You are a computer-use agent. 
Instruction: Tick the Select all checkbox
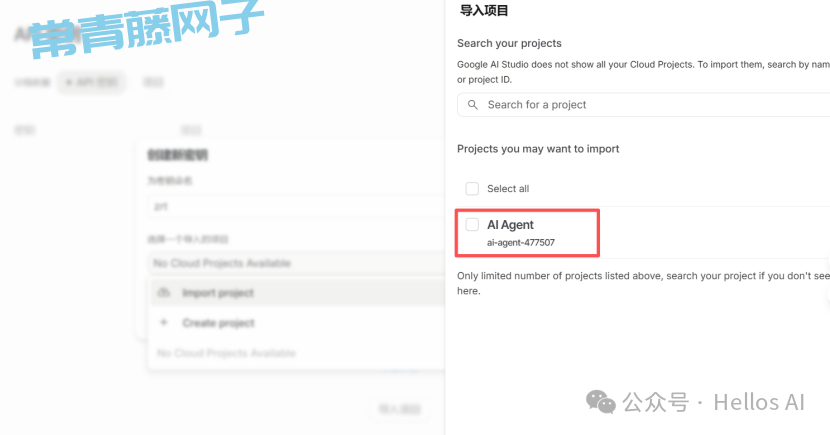473,189
